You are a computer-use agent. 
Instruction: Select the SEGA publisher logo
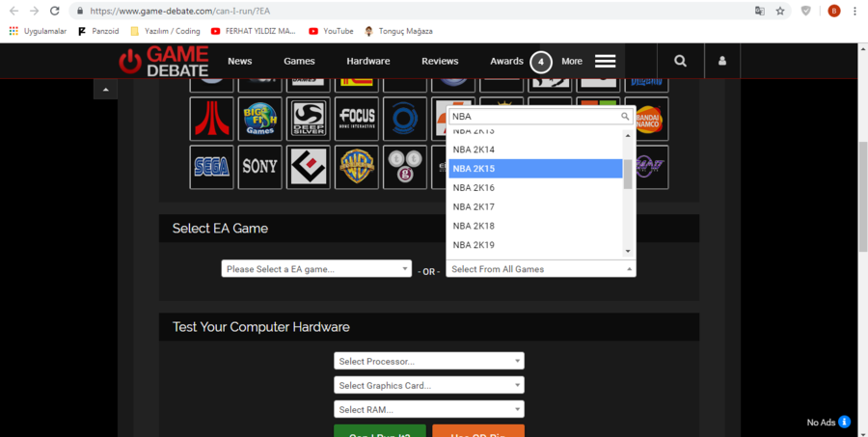tap(211, 167)
